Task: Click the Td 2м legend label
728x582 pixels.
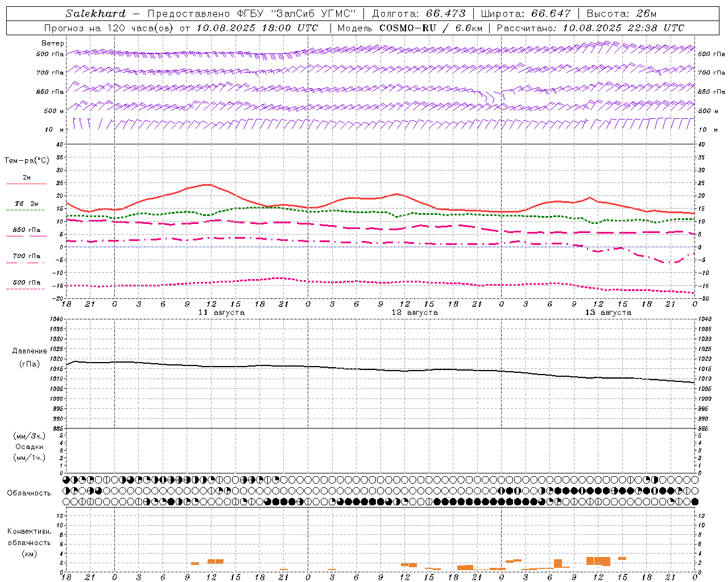Action: coord(27,203)
